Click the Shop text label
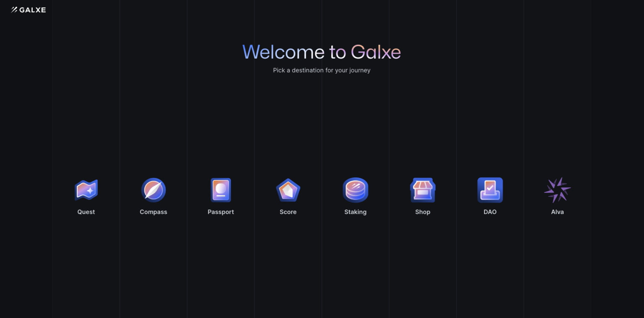This screenshot has height=318, width=644. [x=423, y=212]
